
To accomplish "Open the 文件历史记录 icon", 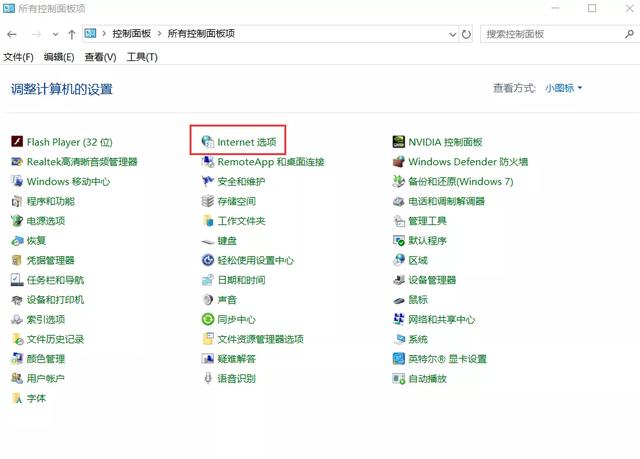I will coord(17,339).
